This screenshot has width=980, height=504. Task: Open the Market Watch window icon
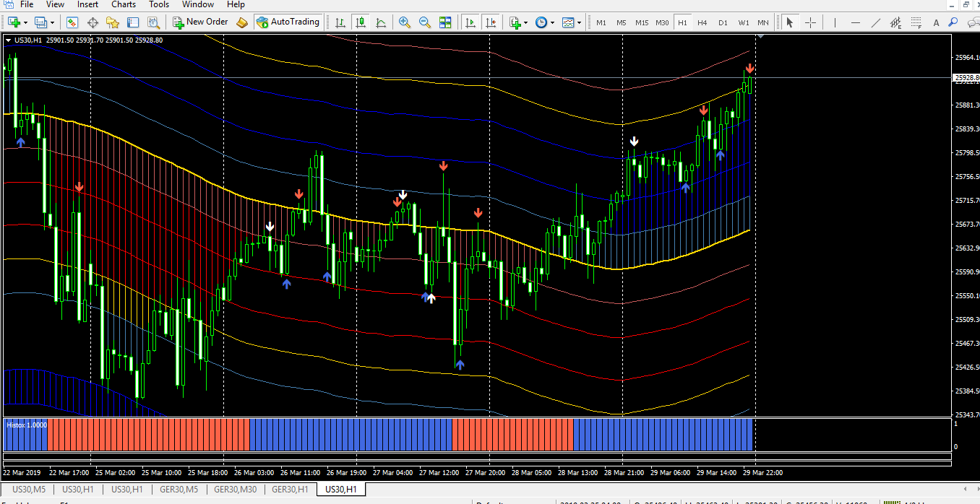pyautogui.click(x=72, y=22)
